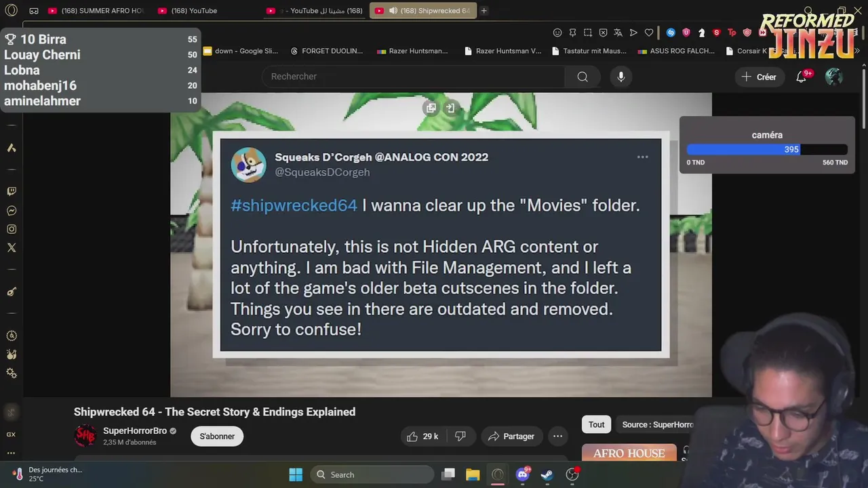Start voice search with microphone
The height and width of the screenshot is (488, 868).
click(620, 77)
